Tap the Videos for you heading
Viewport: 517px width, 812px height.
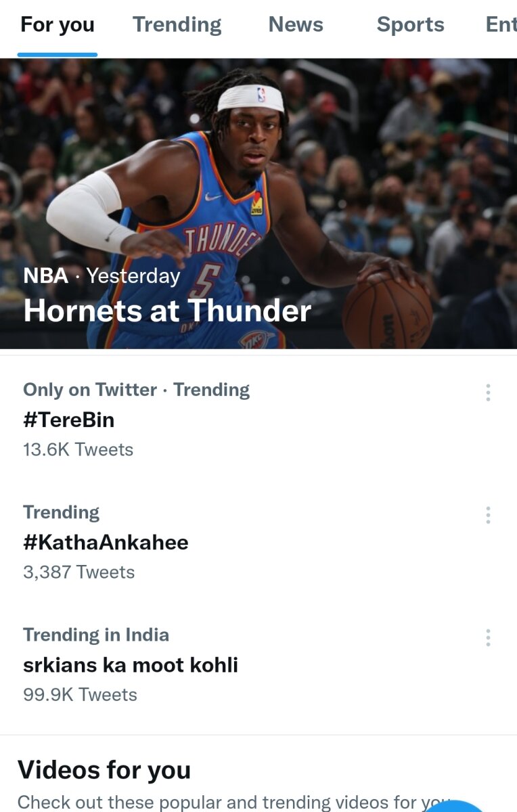pyautogui.click(x=104, y=770)
